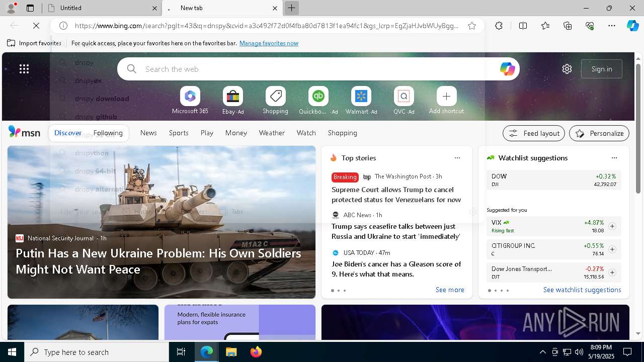
Task: Open Top stories more options ellipsis
Action: coord(457,158)
